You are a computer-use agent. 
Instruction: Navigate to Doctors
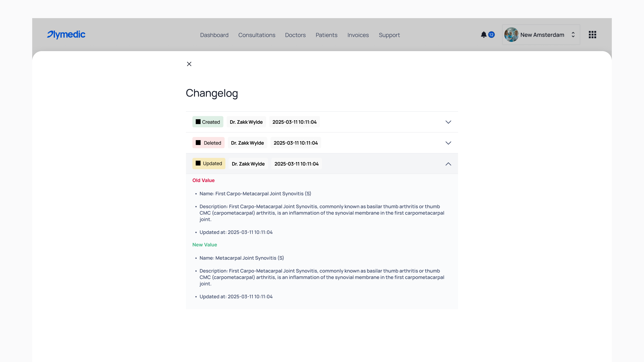click(x=295, y=35)
